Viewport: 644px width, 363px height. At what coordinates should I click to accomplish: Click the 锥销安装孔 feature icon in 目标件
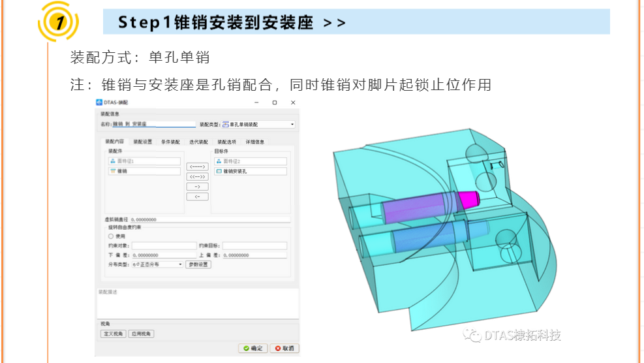click(219, 171)
